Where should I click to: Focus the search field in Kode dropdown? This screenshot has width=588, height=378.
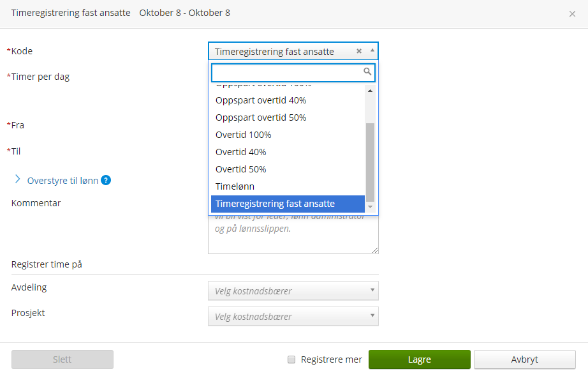[x=288, y=72]
